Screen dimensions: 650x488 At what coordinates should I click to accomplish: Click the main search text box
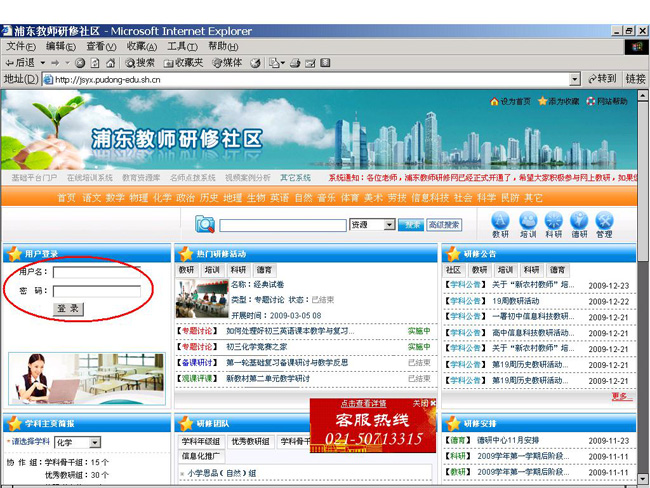pos(283,225)
